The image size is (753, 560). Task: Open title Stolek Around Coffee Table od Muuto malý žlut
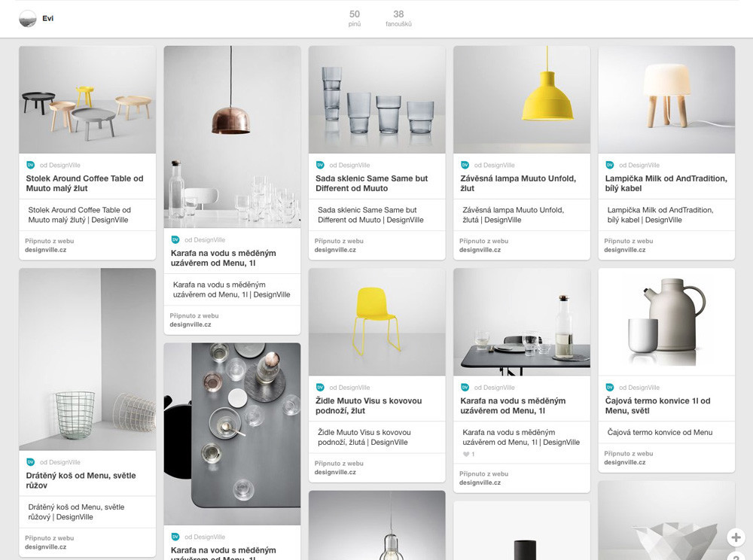coord(84,184)
